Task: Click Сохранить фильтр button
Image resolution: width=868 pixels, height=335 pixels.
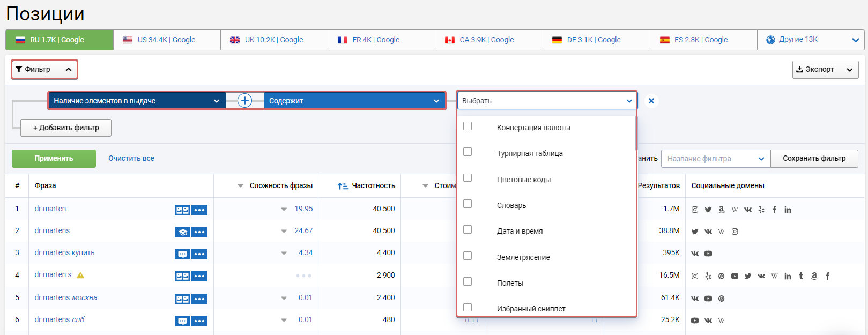Action: point(814,159)
